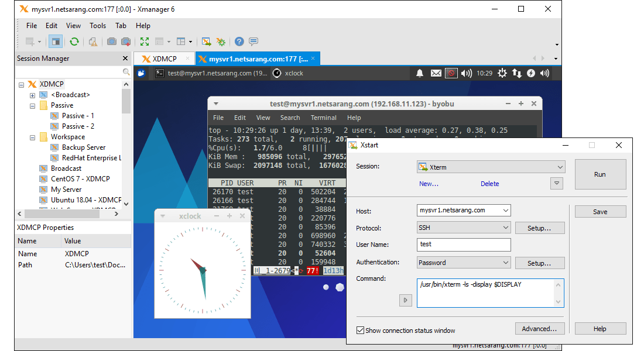Image resolution: width=644 pixels, height=351 pixels.
Task: Open Xmanager help via question mark icon
Action: pyautogui.click(x=239, y=42)
